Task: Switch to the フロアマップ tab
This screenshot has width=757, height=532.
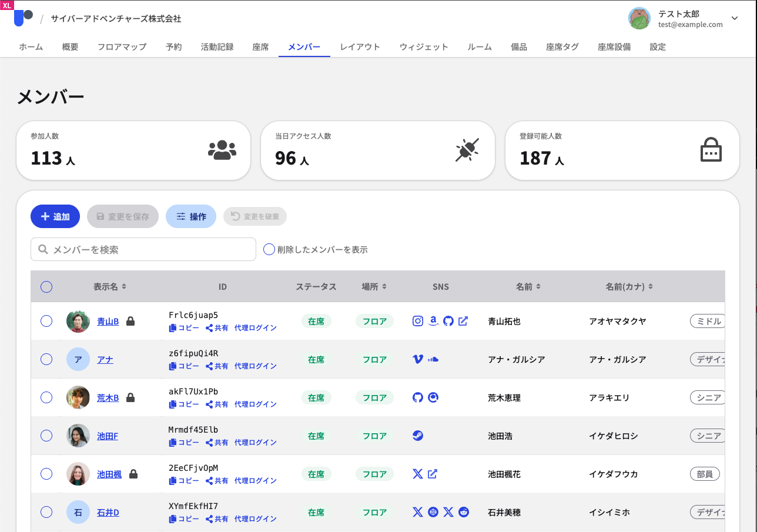Action: click(x=122, y=47)
